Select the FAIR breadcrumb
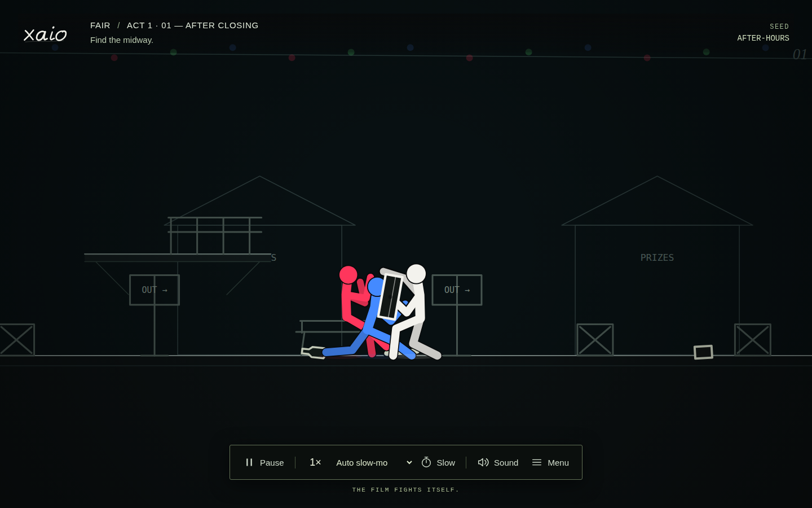Image resolution: width=812 pixels, height=508 pixels. coord(100,25)
